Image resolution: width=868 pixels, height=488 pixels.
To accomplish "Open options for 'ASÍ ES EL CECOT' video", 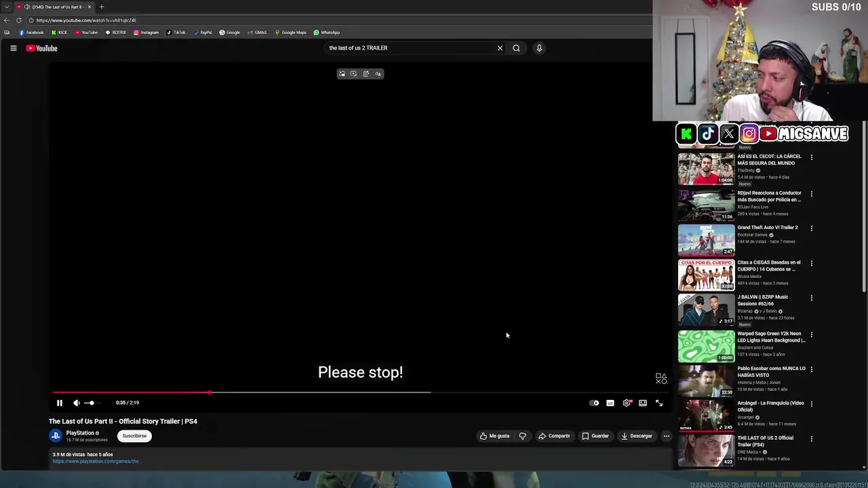I will point(811,157).
